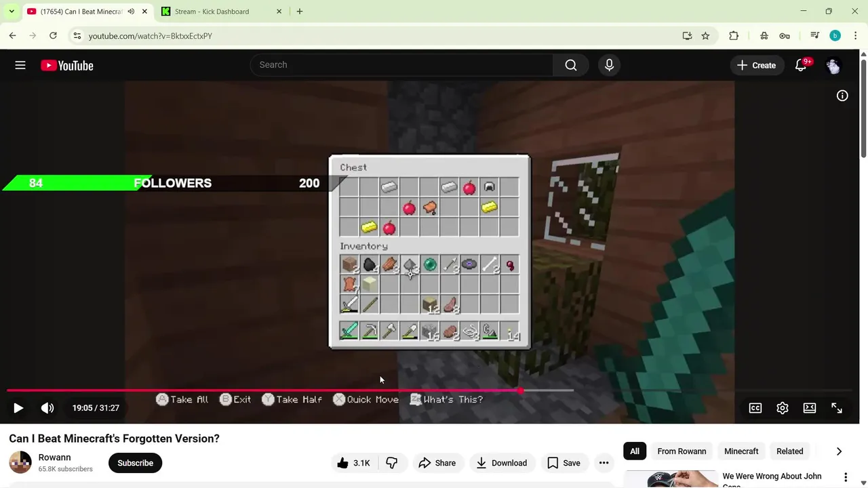This screenshot has width=868, height=488.
Task: Like the video with 3.1K likes
Action: click(x=353, y=463)
